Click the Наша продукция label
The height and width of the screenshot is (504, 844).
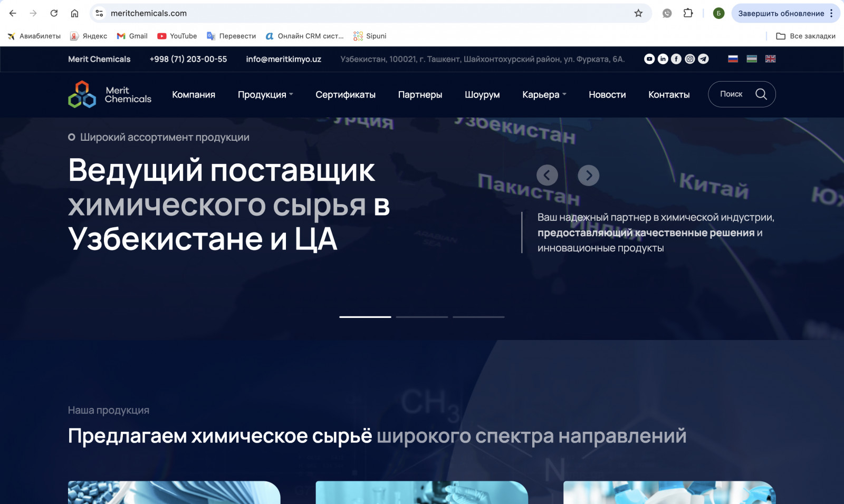tap(109, 410)
